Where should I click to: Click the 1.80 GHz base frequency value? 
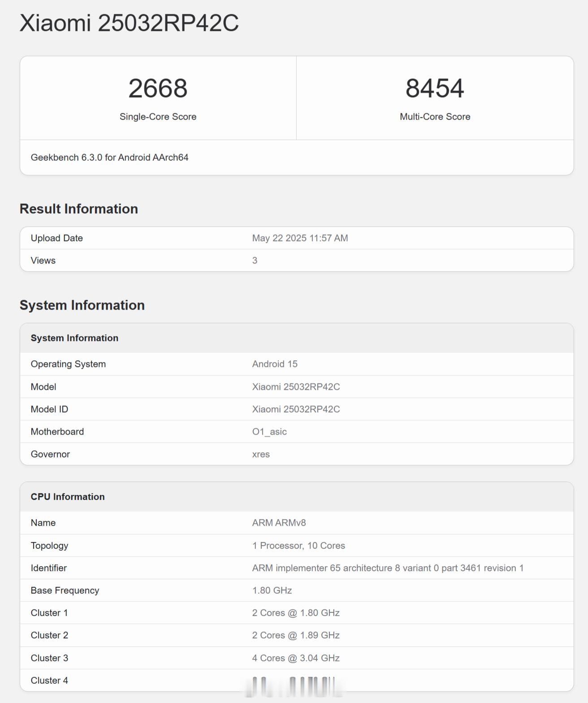(x=272, y=590)
